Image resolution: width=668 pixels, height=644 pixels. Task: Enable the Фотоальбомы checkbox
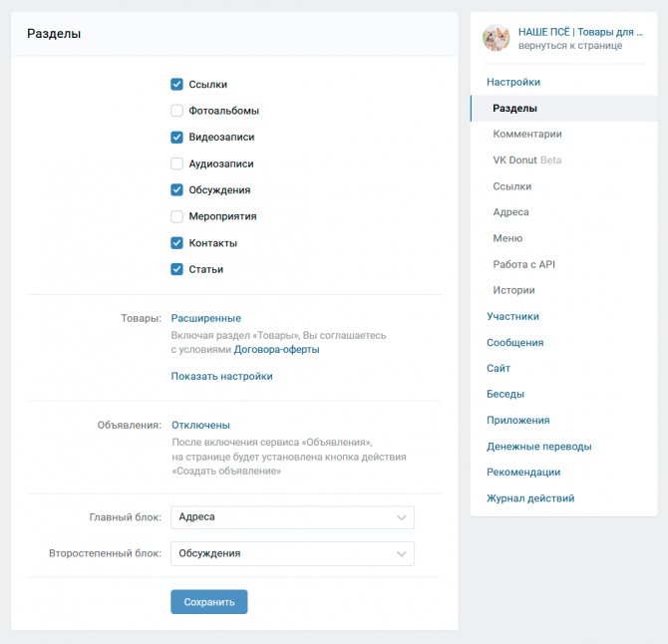pos(176,111)
